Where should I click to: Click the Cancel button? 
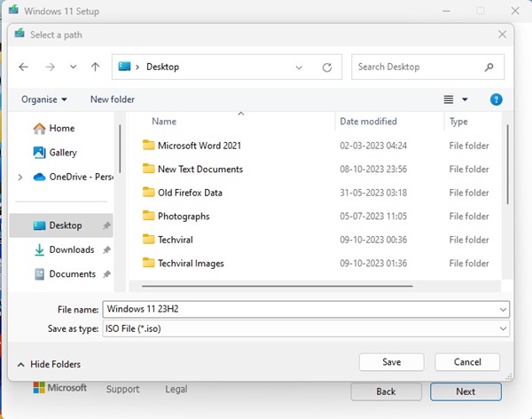(x=467, y=362)
